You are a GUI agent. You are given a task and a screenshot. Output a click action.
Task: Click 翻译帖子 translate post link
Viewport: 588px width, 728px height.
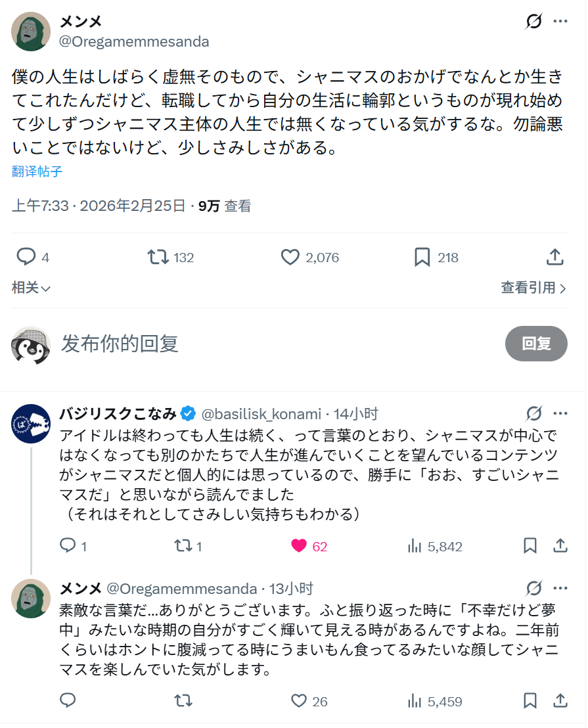point(37,171)
